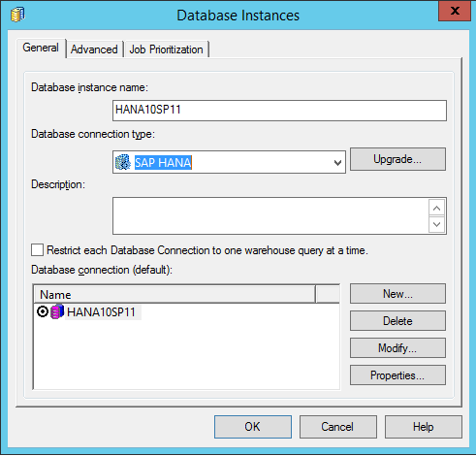Image resolution: width=476 pixels, height=456 pixels.
Task: Enable restrict one warehouse query checkbox
Action: click(37, 250)
